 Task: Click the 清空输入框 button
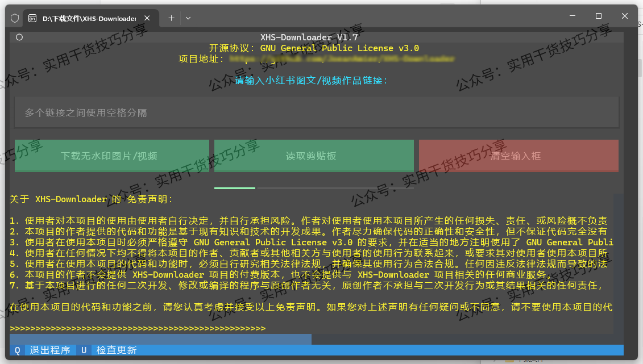[518, 156]
